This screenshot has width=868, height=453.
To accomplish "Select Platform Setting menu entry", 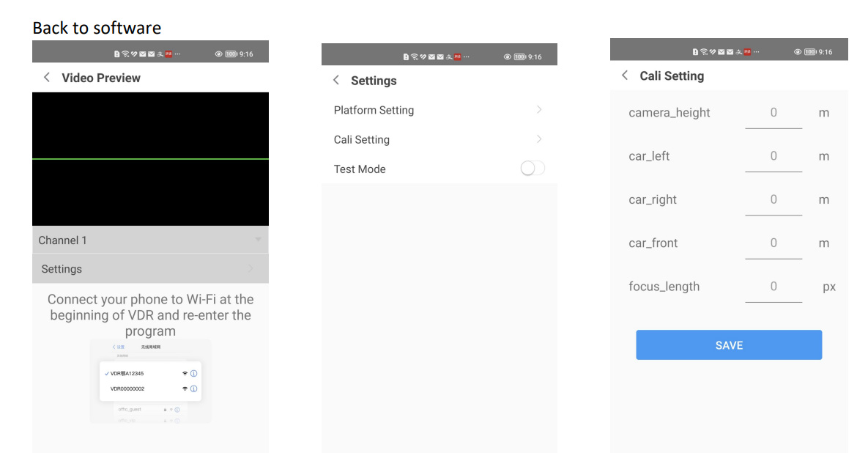I will (x=374, y=110).
